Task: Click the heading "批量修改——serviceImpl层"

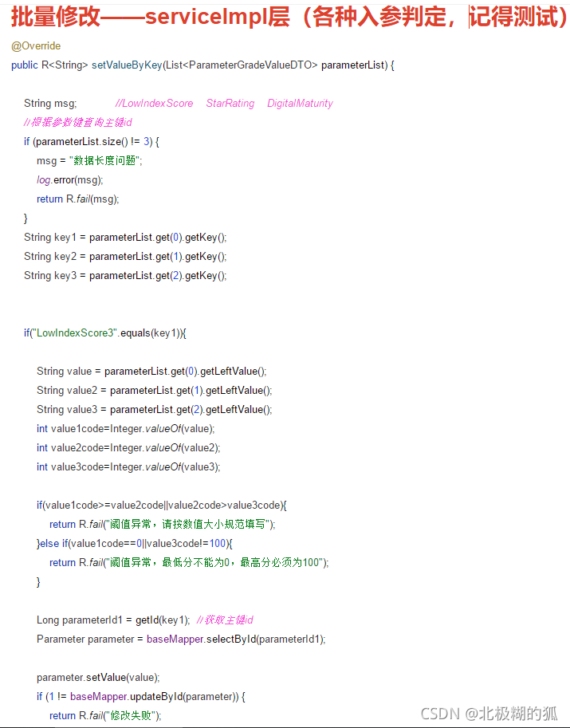Action: coord(151,17)
